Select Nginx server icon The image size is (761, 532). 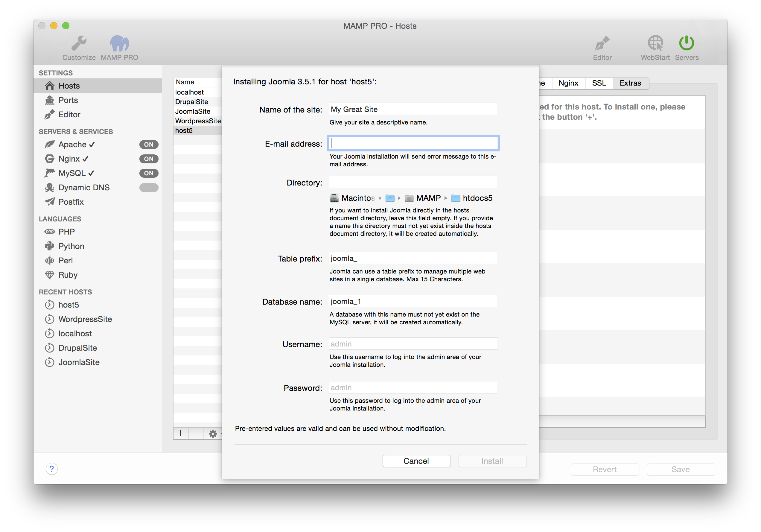click(50, 159)
